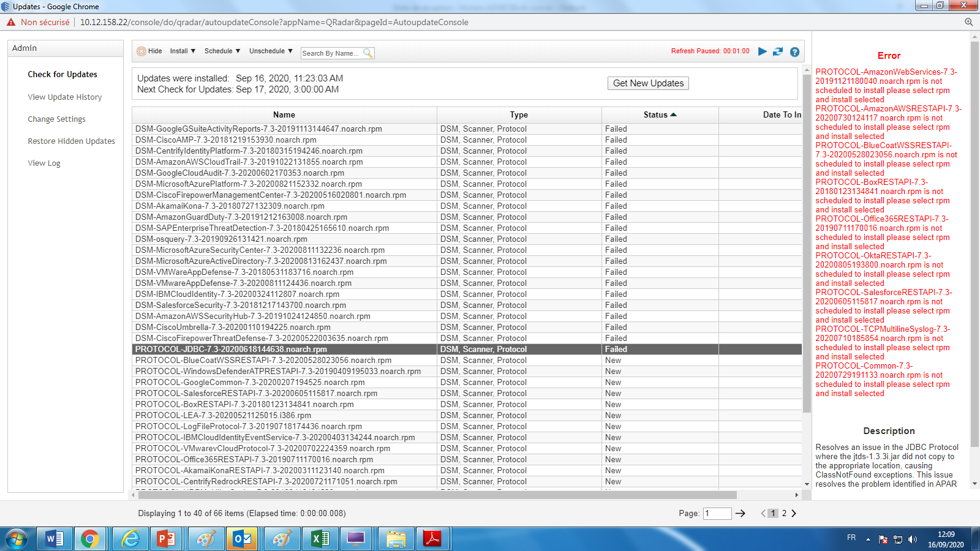Viewport: 980px width, 551px height.
Task: Click the Not Secure warning icon
Action: [11, 22]
